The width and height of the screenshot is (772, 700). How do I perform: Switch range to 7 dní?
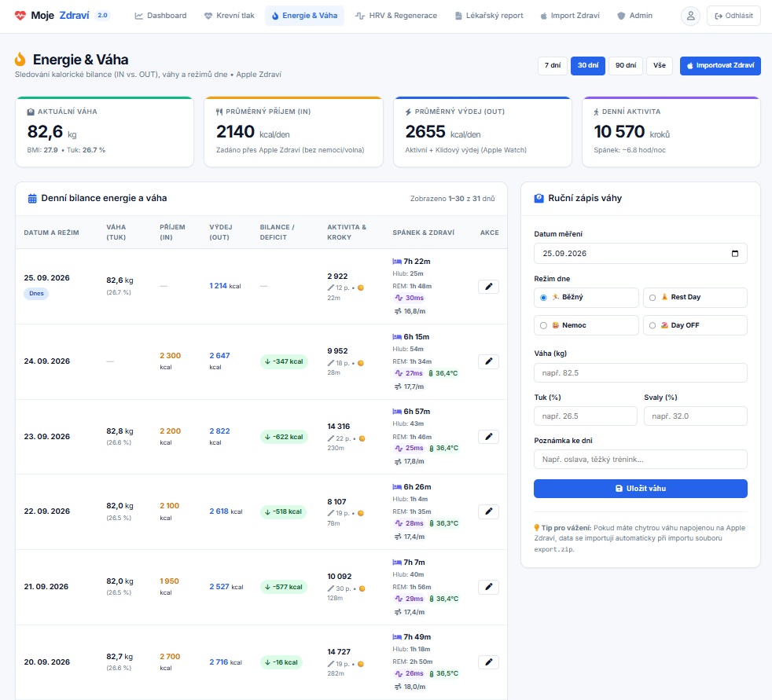pyautogui.click(x=553, y=65)
